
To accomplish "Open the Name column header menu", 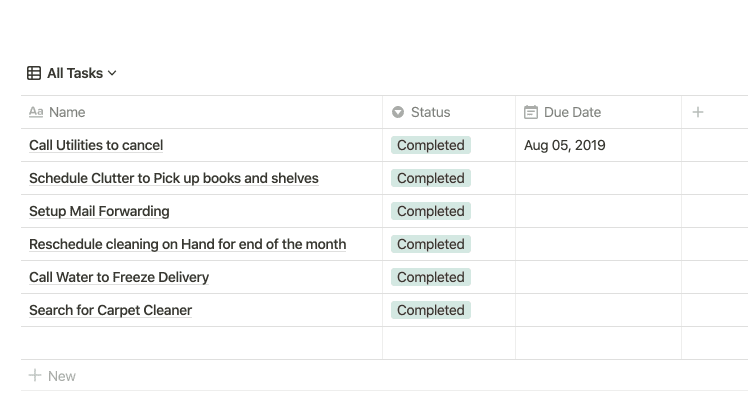I will [x=201, y=112].
